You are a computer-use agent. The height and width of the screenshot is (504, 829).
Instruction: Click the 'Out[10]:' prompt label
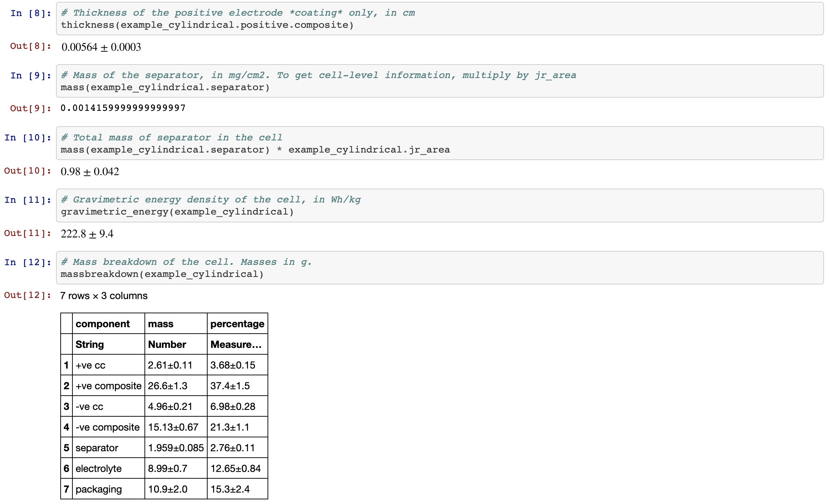[x=28, y=171]
